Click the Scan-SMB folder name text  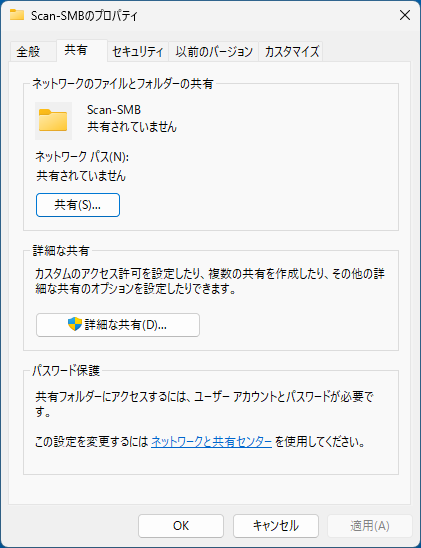point(114,110)
